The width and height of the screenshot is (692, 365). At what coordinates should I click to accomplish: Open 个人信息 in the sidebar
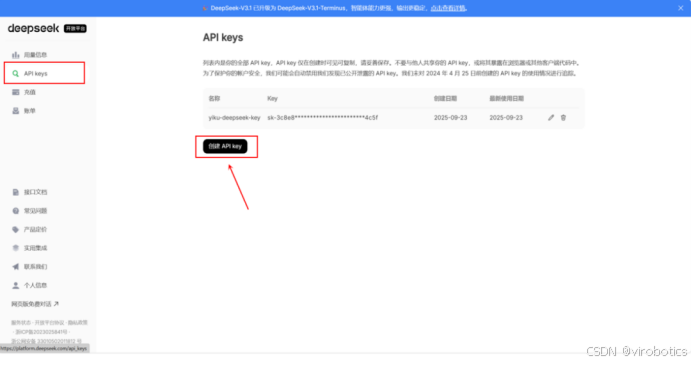35,286
